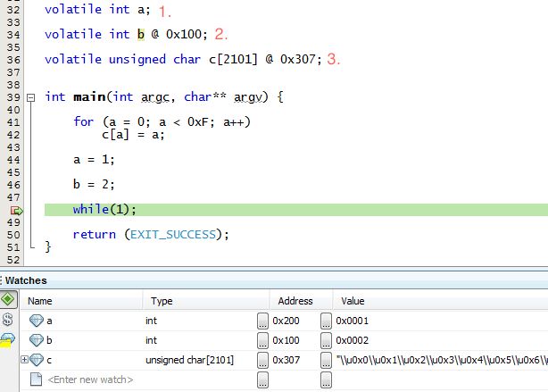Image resolution: width=548 pixels, height=392 pixels.
Task: Click the watch icon for variable b
Action: coord(37,340)
